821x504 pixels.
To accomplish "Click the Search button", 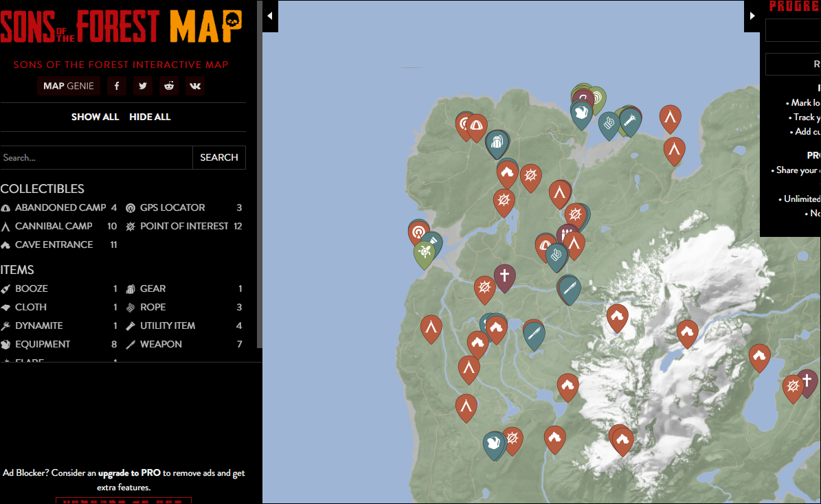I will pyautogui.click(x=219, y=157).
